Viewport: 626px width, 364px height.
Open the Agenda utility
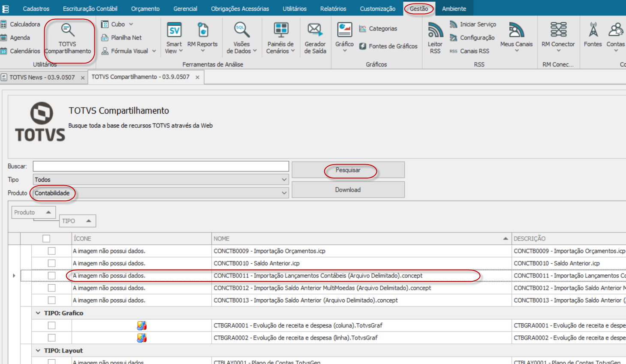point(15,38)
